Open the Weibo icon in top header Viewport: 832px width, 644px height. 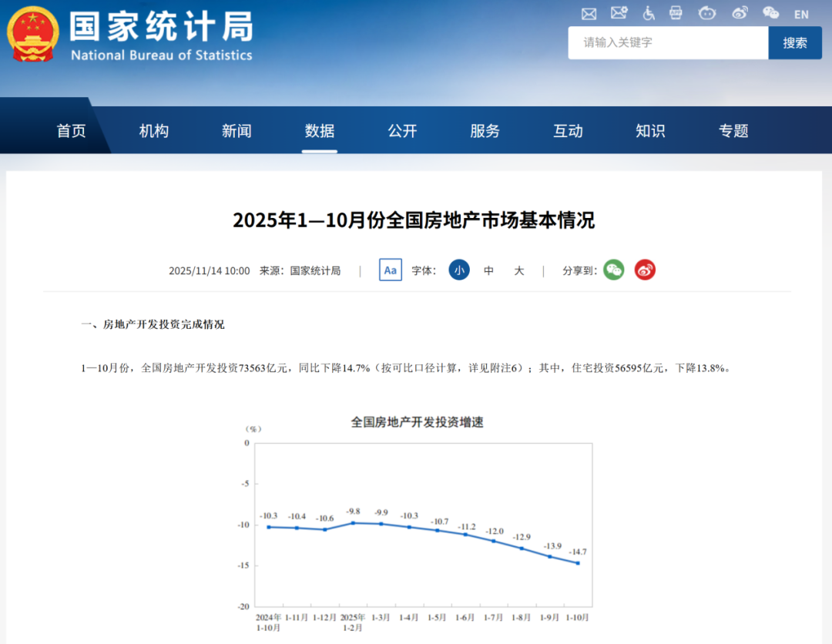tap(740, 13)
